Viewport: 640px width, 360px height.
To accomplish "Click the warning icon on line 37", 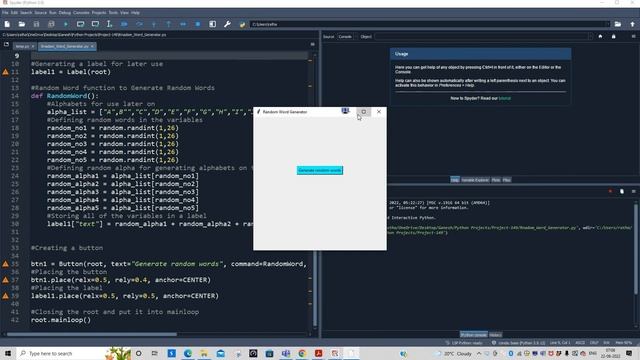I will (x=5, y=280).
